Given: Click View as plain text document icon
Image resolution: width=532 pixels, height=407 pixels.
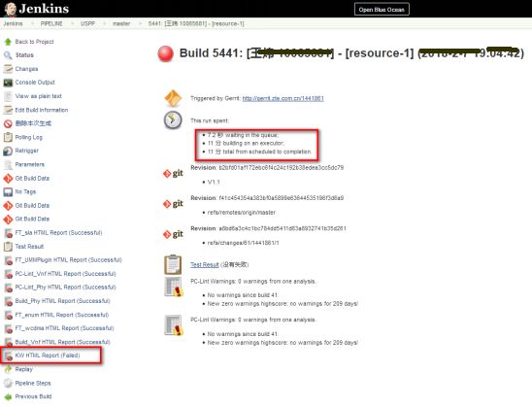Looking at the screenshot, I should click(x=8, y=96).
